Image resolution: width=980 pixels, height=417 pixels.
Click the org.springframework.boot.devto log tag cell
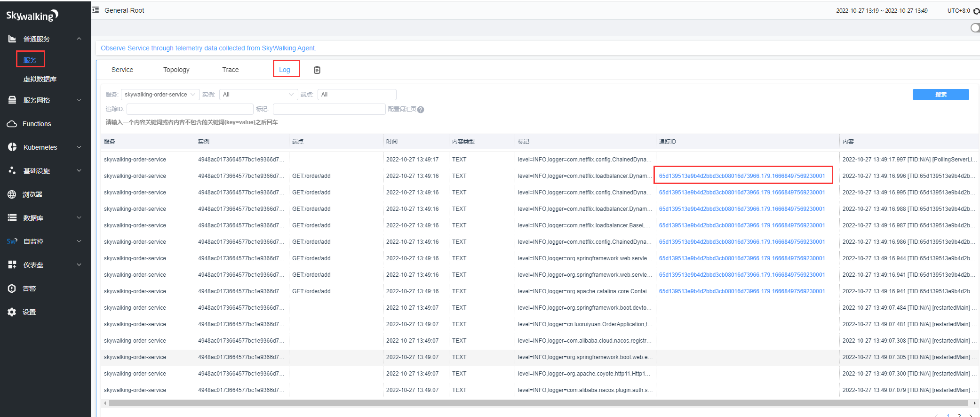click(x=585, y=308)
